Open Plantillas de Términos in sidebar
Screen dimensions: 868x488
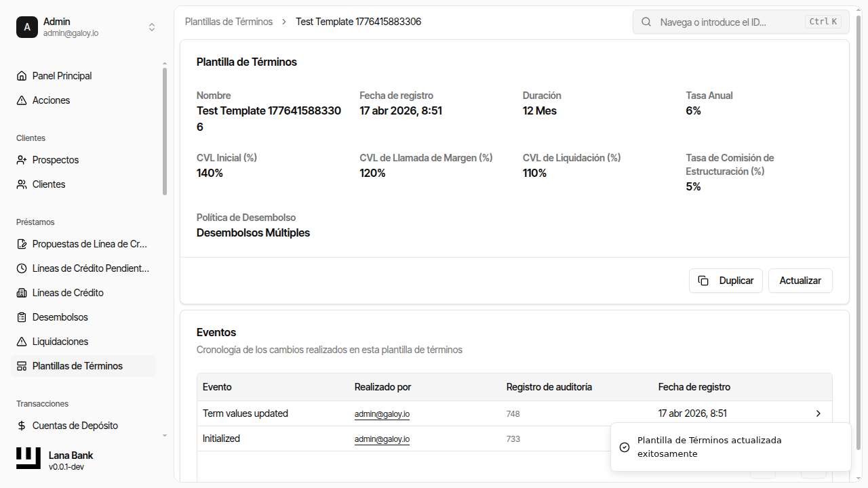77,366
